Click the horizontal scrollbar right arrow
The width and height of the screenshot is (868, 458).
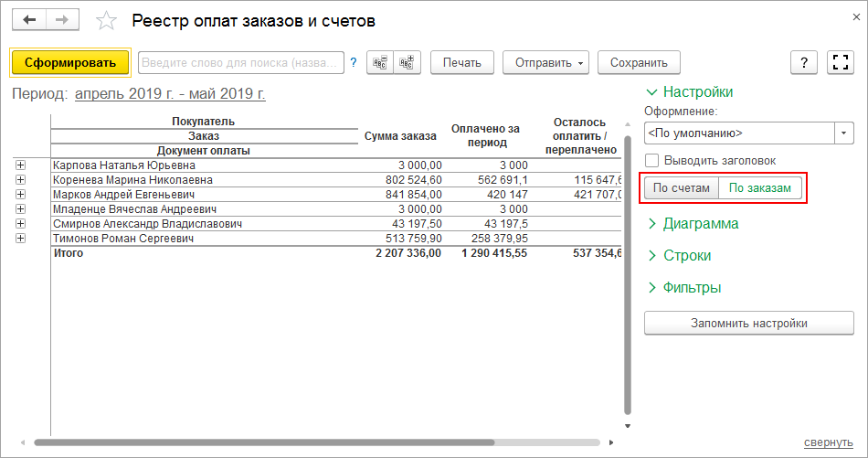(611, 442)
